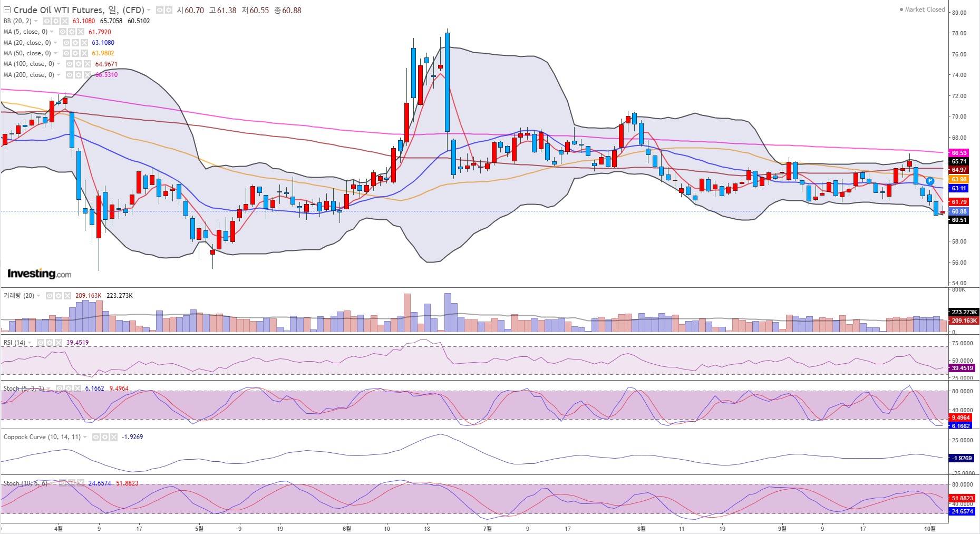Screen dimensions: 980x534
Task: Remove the MA (200, close, 0) indicator
Action: [88, 75]
